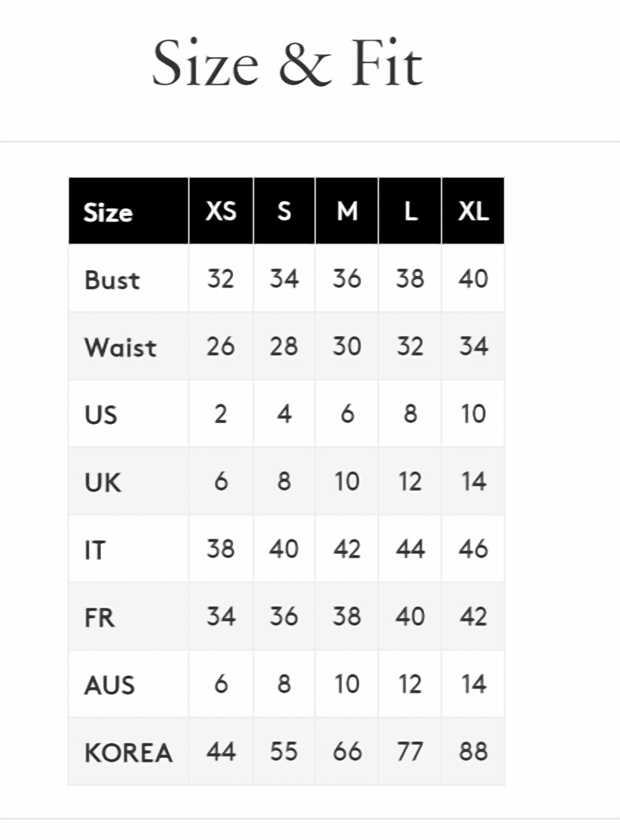Viewport: 620px width, 840px height.
Task: Select the S column header
Action: (x=284, y=211)
